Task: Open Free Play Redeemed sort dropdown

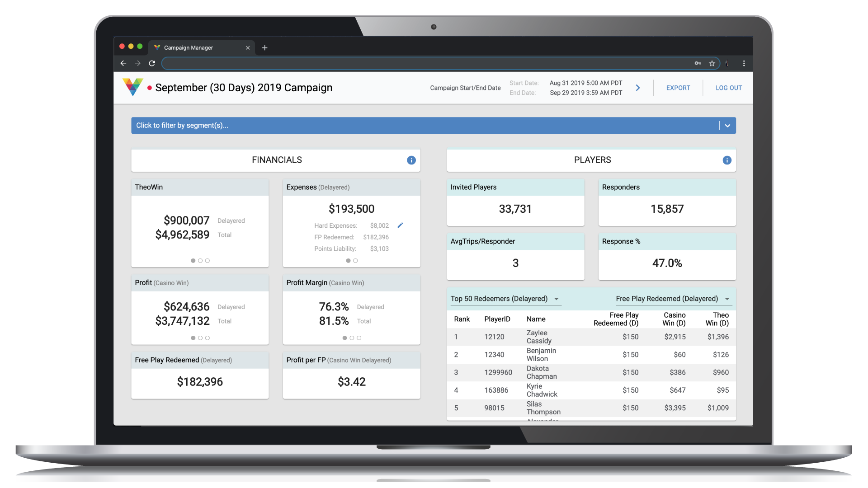Action: tap(727, 299)
